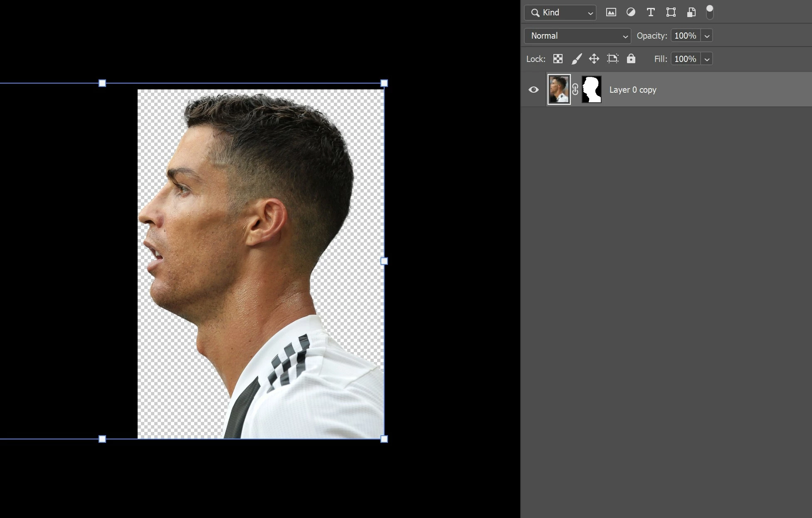Select the Layer 0 copy name
The height and width of the screenshot is (518, 812).
632,90
